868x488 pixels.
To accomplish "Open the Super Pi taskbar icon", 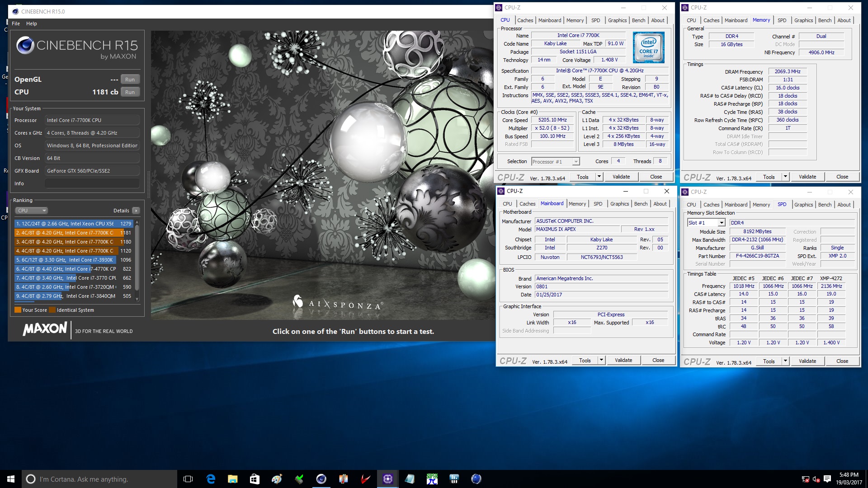I will 432,479.
